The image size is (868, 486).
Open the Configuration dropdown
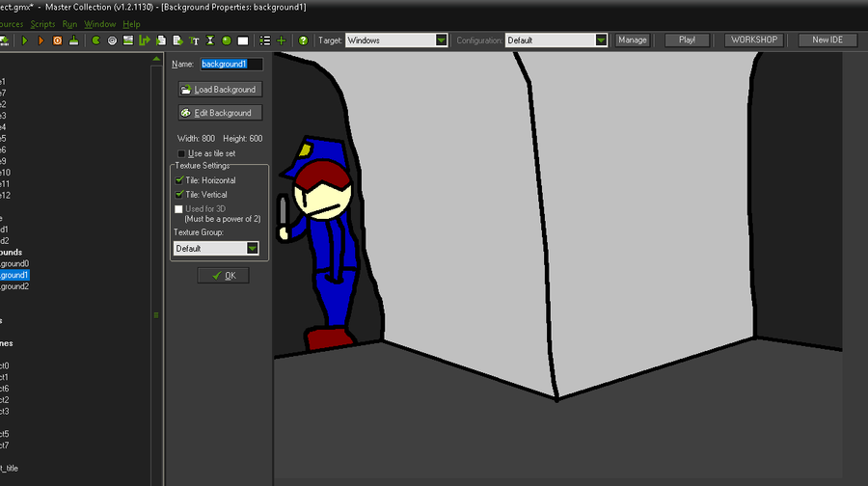[601, 40]
